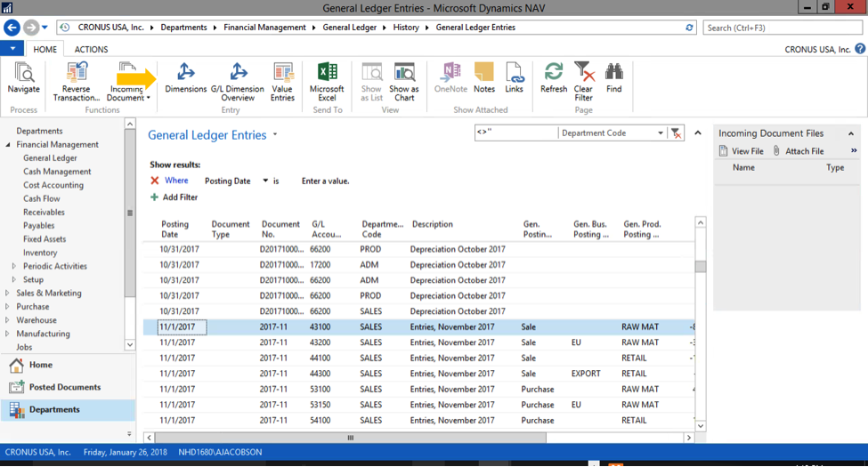Click Clear Filter in ribbon
868x467 pixels.
(x=583, y=82)
